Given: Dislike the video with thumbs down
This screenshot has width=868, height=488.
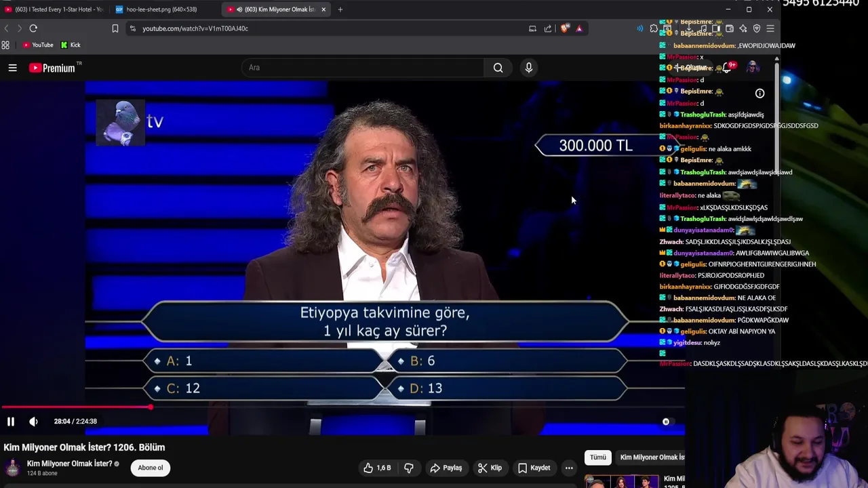Looking at the screenshot, I should [409, 468].
